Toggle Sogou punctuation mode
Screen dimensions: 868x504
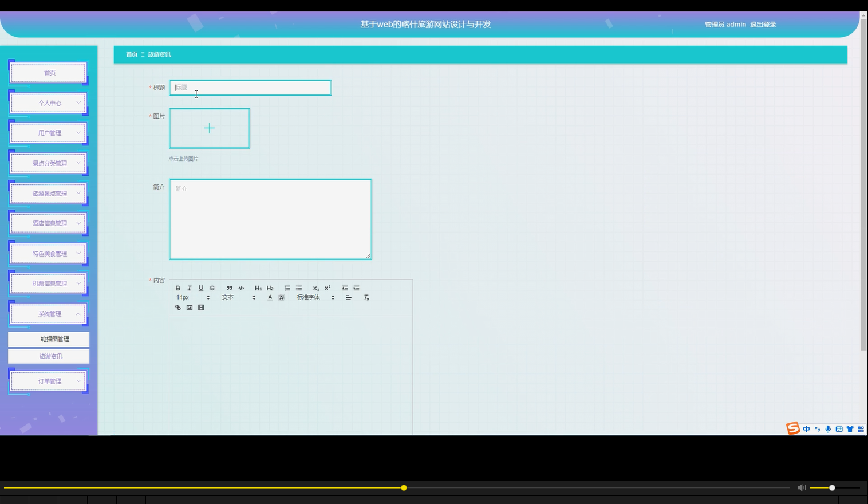[817, 429]
